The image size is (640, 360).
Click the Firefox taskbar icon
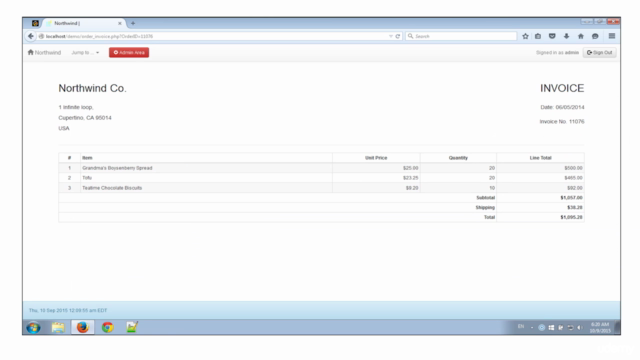[82, 327]
